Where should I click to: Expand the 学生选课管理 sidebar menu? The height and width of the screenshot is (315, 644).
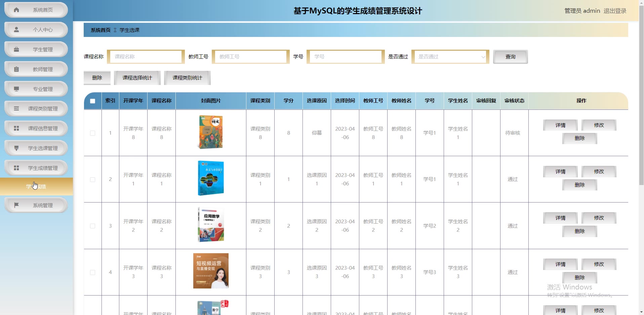(x=36, y=148)
